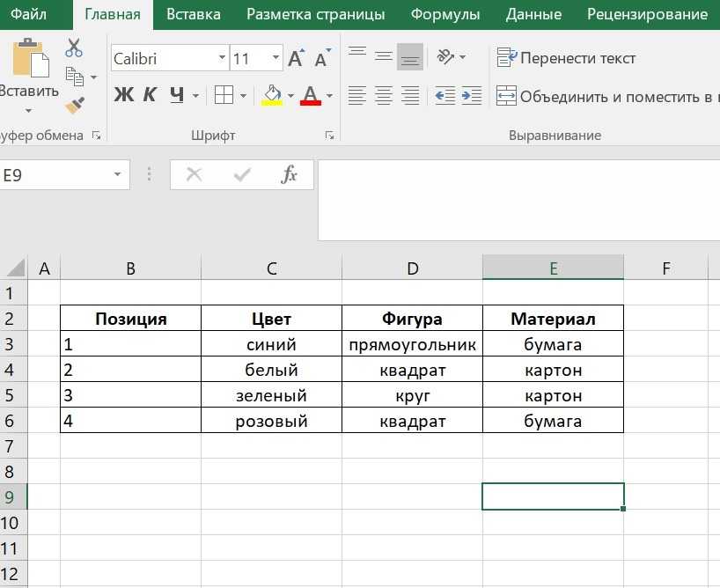Open the Разметка страницы tab
Viewport: 720px width, 588px height.
click(316, 14)
